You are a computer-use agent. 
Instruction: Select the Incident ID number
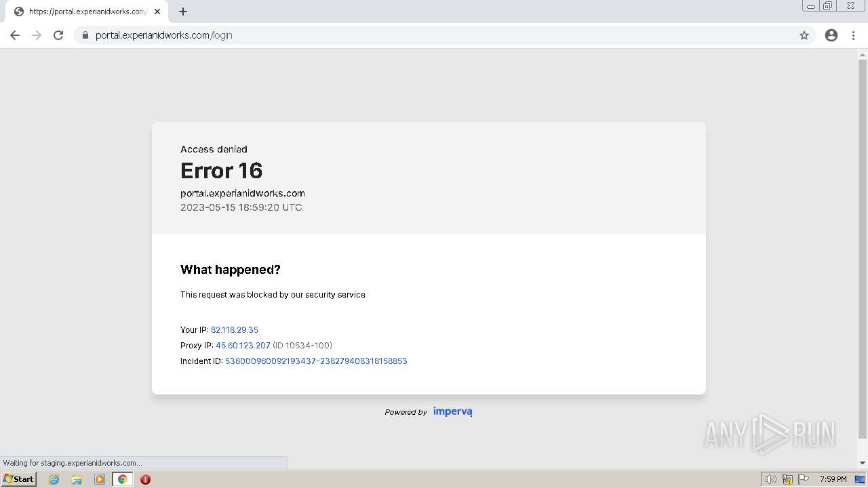(316, 361)
